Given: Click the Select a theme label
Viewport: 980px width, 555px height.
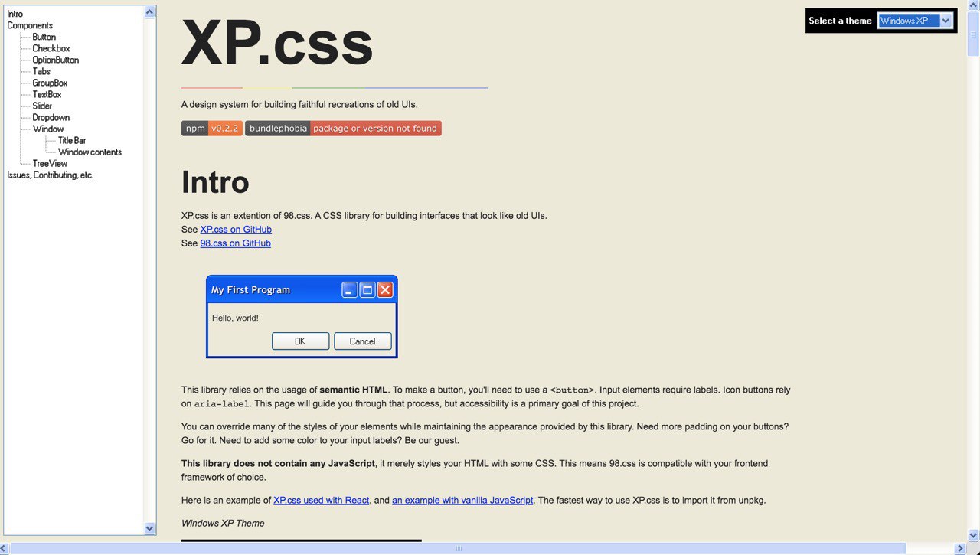Looking at the screenshot, I should (840, 21).
